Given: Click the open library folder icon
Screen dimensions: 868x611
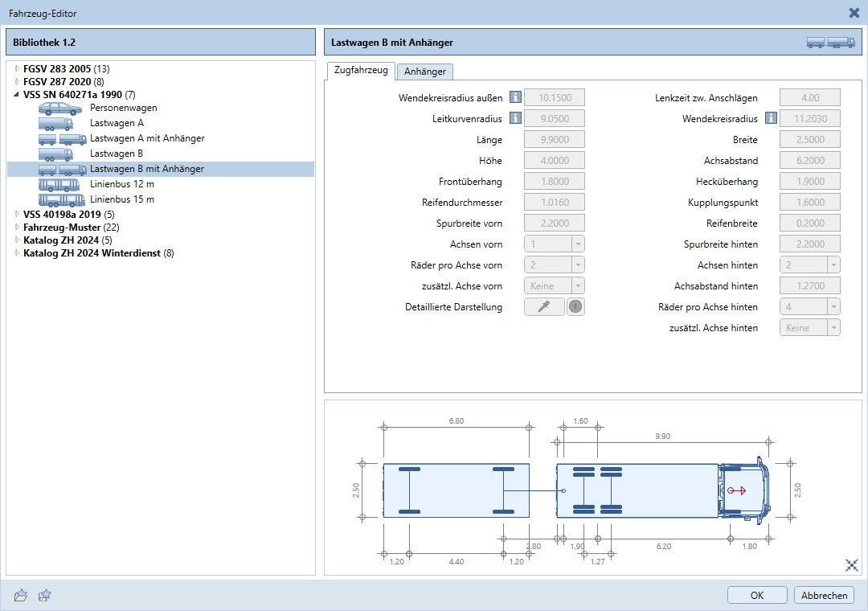Looking at the screenshot, I should pyautogui.click(x=22, y=596).
